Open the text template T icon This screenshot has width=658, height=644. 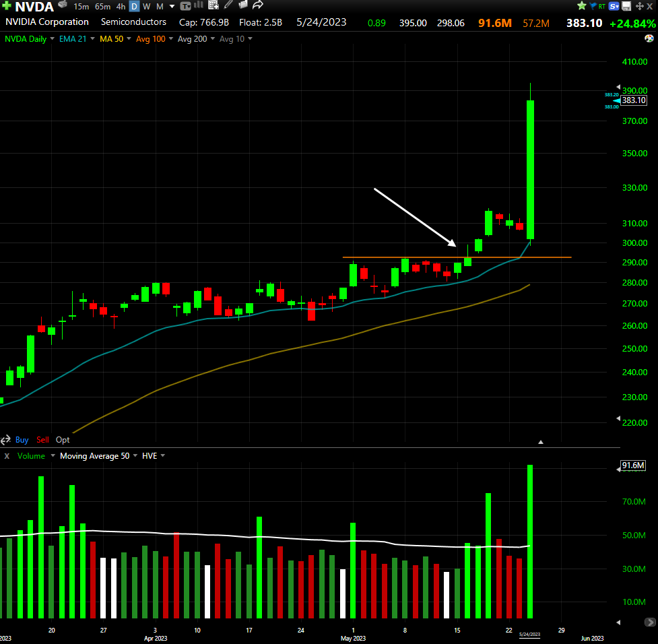(x=185, y=6)
